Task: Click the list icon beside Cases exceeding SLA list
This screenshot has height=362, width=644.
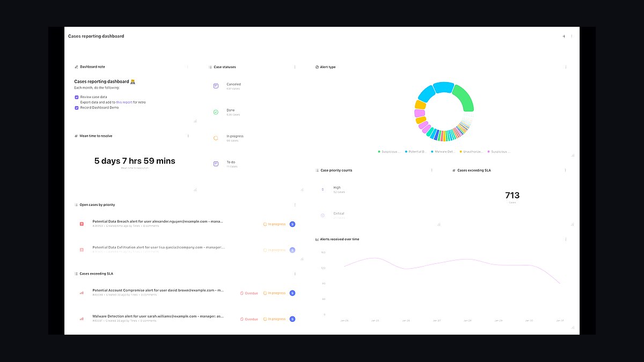Action: point(76,274)
